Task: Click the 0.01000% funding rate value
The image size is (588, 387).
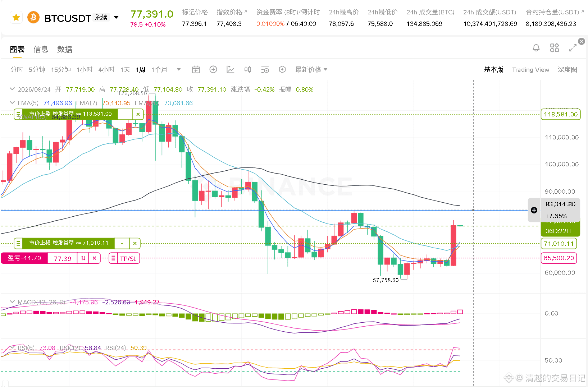Action: [x=270, y=24]
